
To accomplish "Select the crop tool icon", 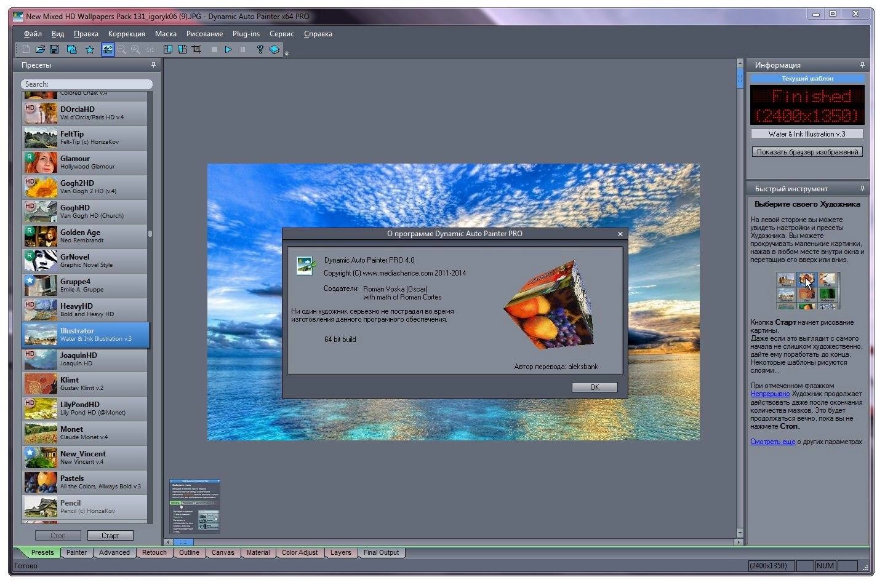I will pos(196,50).
